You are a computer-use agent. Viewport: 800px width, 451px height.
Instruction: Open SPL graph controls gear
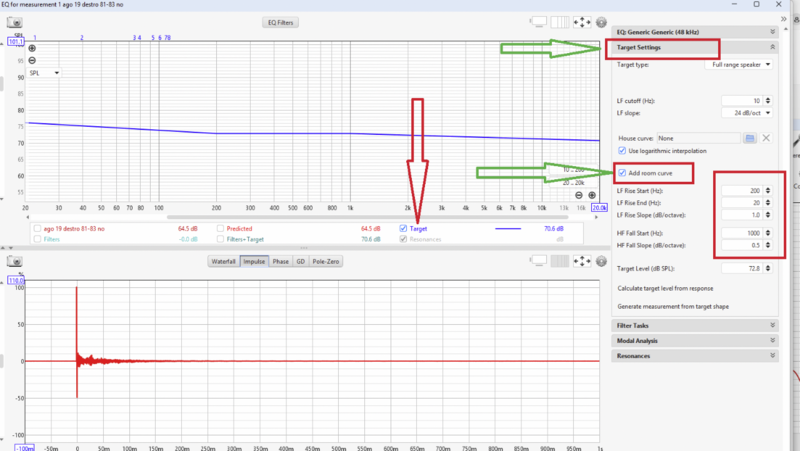pos(602,22)
